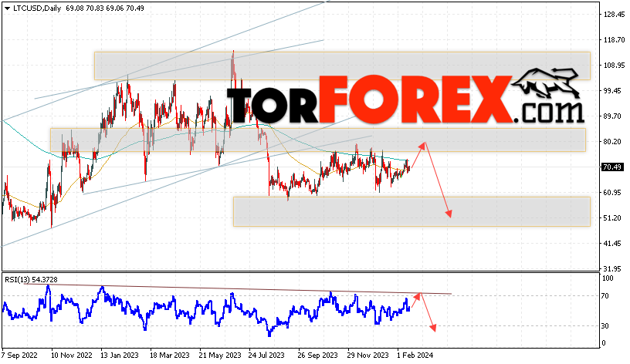Select the 26 Sep 2023 date label

click(317, 356)
